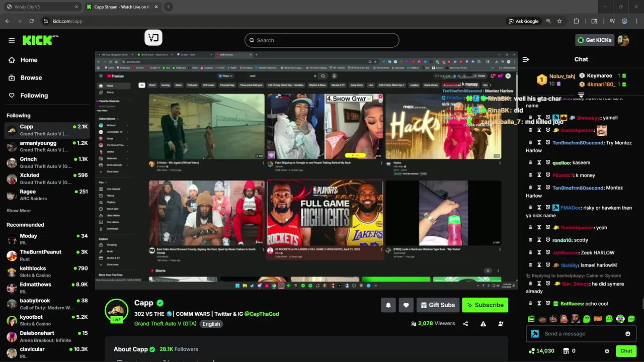Image resolution: width=644 pixels, height=362 pixels.
Task: Expand the gift leaderboard drop handle
Action: click(581, 95)
